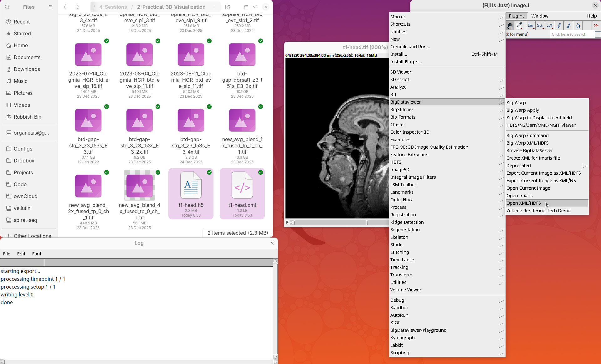Switch Files to list view
This screenshot has width=601, height=364.
pyautogui.click(x=246, y=7)
